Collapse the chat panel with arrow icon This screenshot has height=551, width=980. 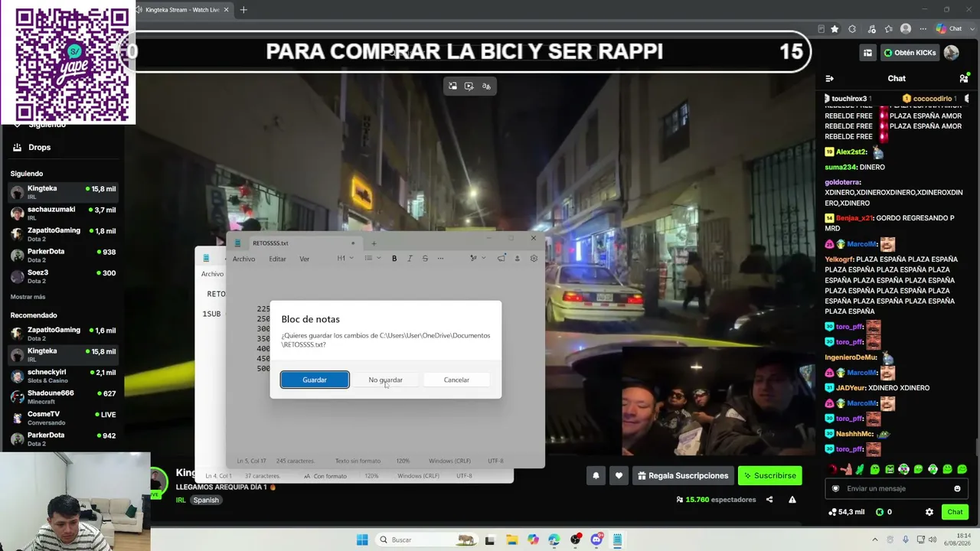(829, 78)
